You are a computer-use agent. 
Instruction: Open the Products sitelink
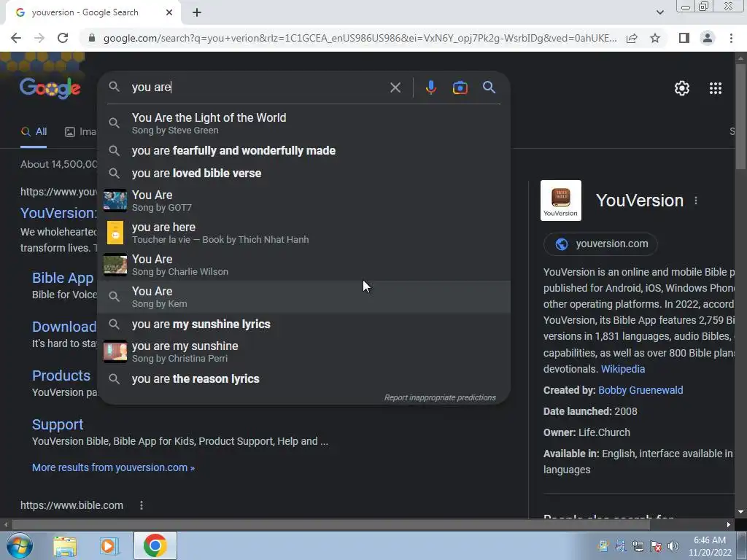coord(61,376)
